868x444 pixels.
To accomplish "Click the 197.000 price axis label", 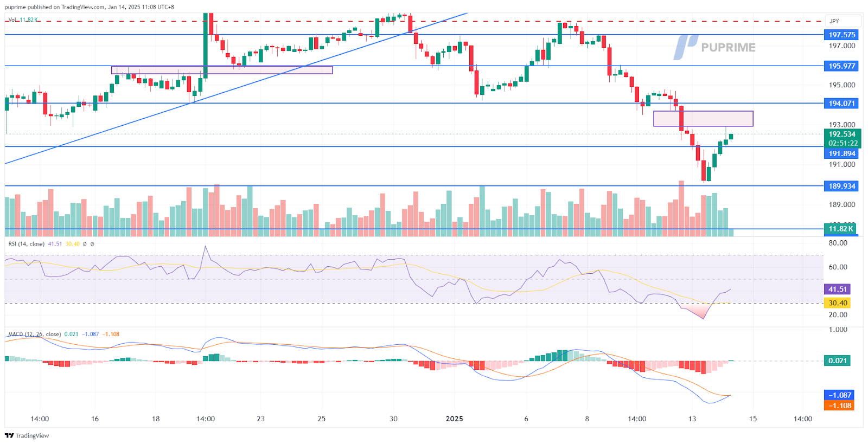I will click(x=842, y=46).
